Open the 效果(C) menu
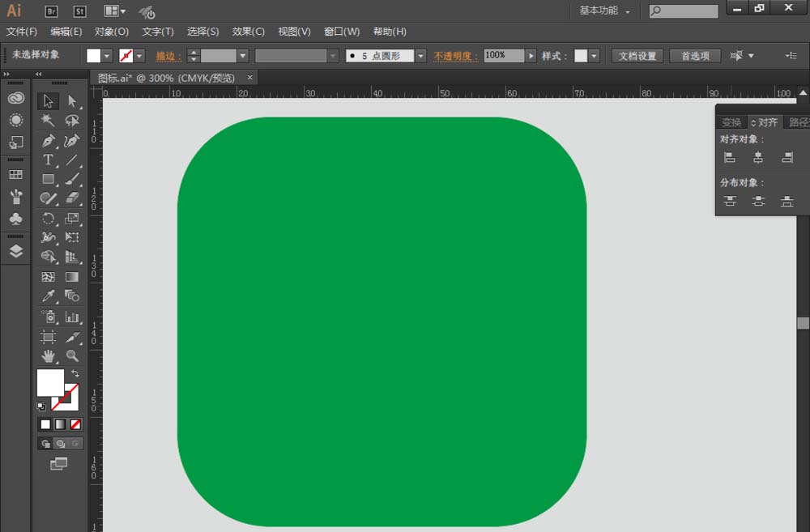Image resolution: width=810 pixels, height=532 pixels. point(248,32)
